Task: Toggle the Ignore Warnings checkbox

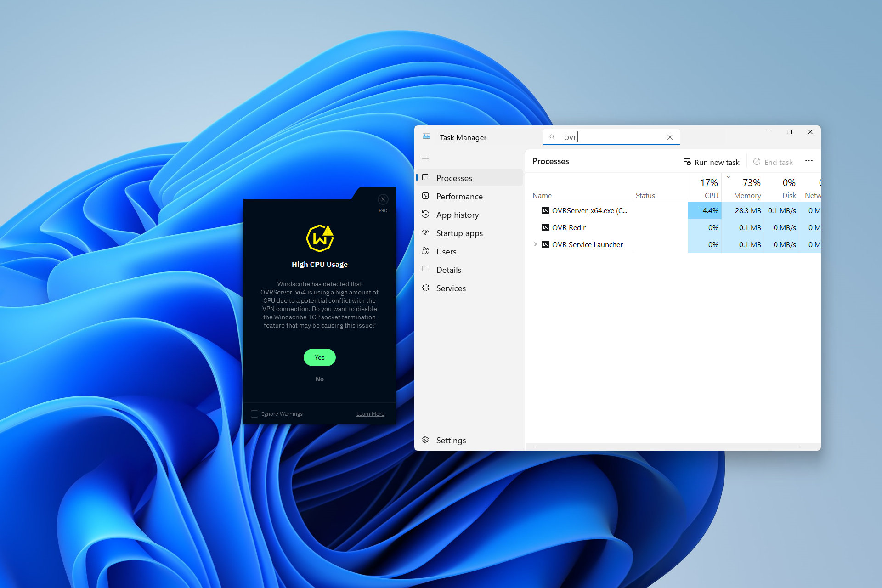Action: pyautogui.click(x=254, y=413)
